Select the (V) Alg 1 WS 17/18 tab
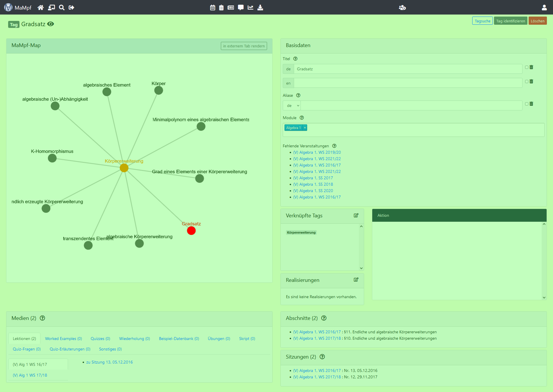The height and width of the screenshot is (392, 553). (30, 375)
